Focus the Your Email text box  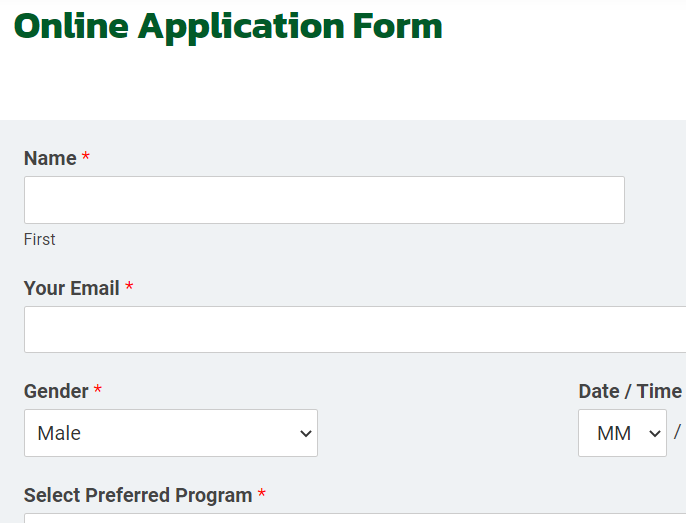[355, 329]
